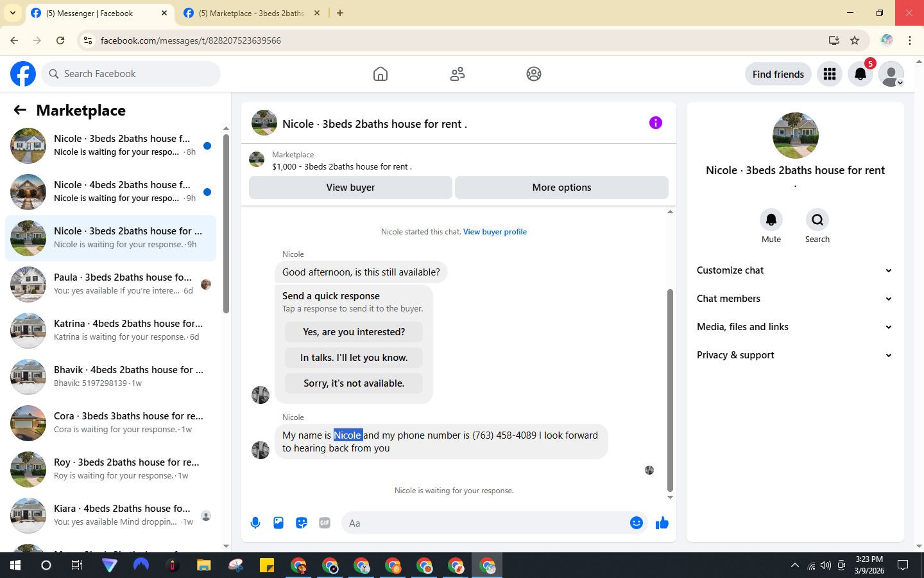Open account profile dropdown avatar
Image resolution: width=924 pixels, height=578 pixels.
(891, 74)
